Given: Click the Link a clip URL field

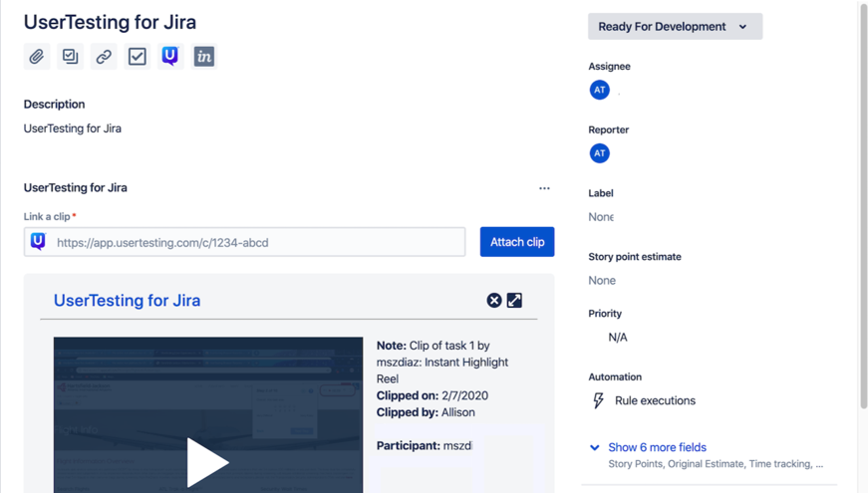Looking at the screenshot, I should click(x=245, y=242).
